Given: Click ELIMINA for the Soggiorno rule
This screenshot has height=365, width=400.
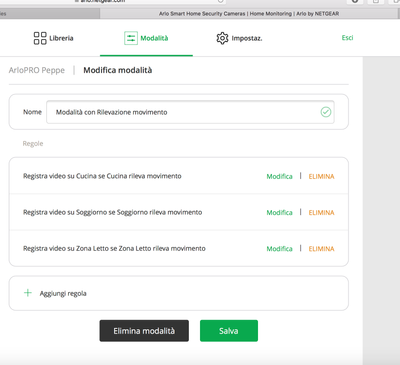Looking at the screenshot, I should coord(321,212).
